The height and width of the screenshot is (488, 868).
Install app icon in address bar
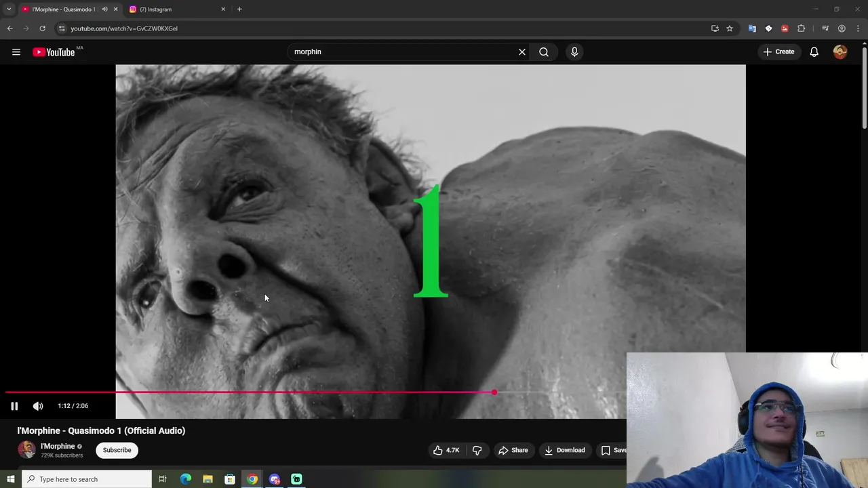715,28
